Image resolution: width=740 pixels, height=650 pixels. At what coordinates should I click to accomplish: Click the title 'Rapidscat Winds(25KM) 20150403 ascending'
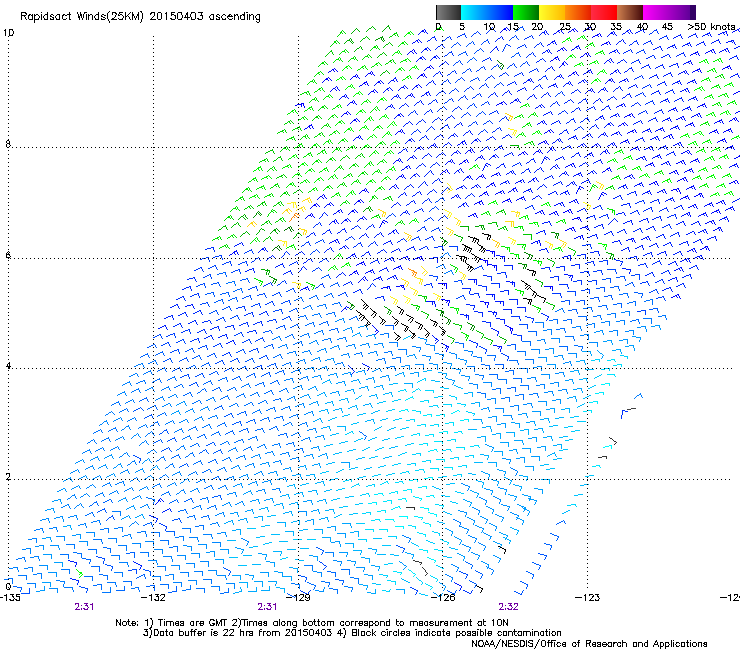click(x=140, y=17)
